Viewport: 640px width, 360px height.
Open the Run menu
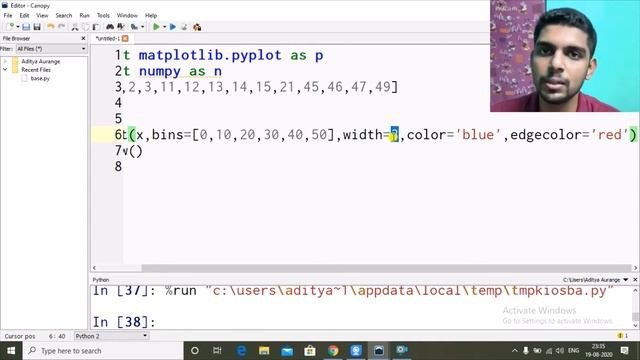84,16
